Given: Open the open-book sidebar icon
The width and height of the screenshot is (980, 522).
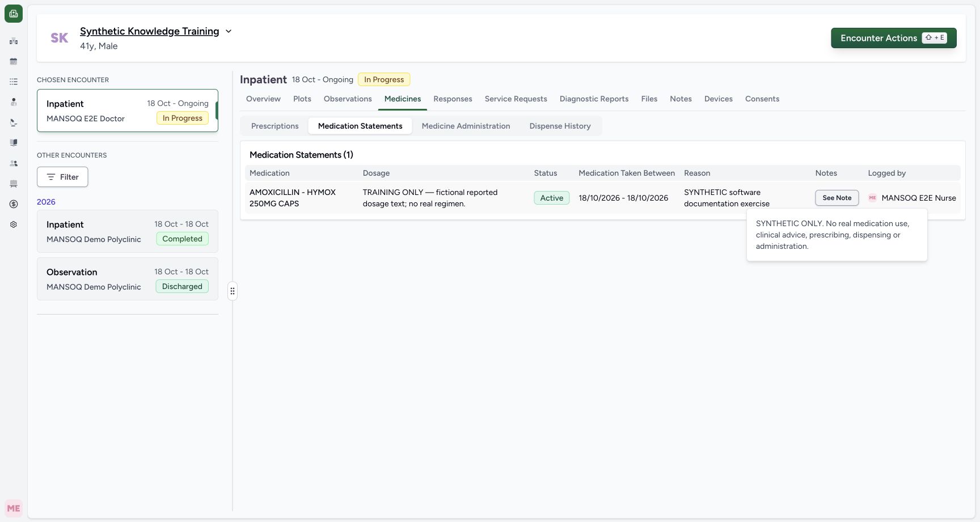Looking at the screenshot, I should point(14,143).
